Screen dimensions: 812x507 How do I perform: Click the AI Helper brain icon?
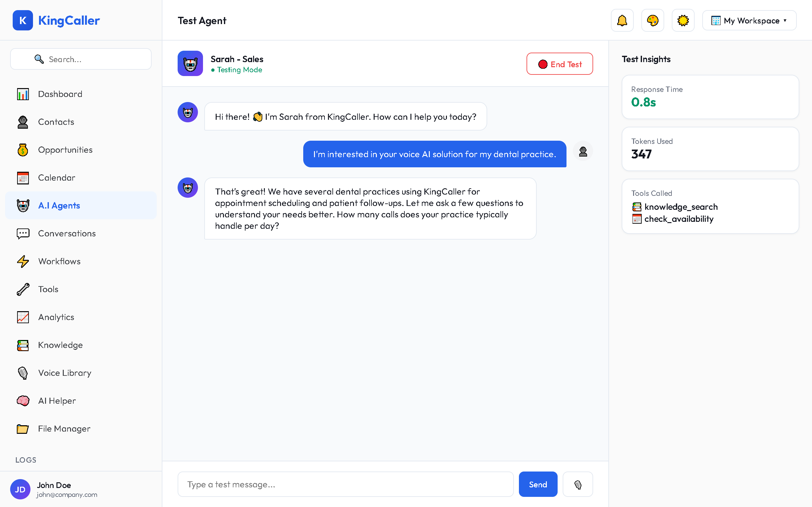click(23, 401)
